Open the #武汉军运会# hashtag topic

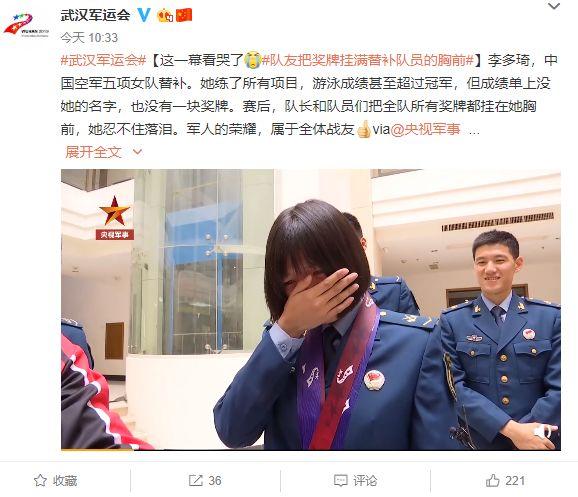click(x=104, y=60)
